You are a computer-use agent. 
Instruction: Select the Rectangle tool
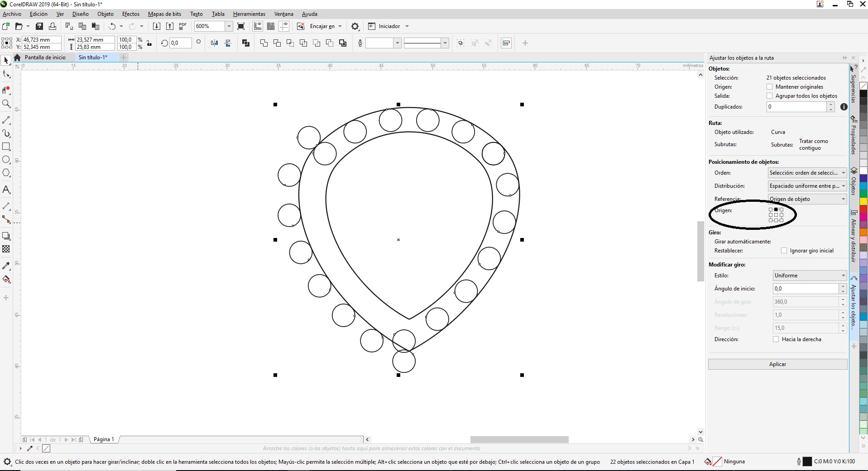click(6, 147)
